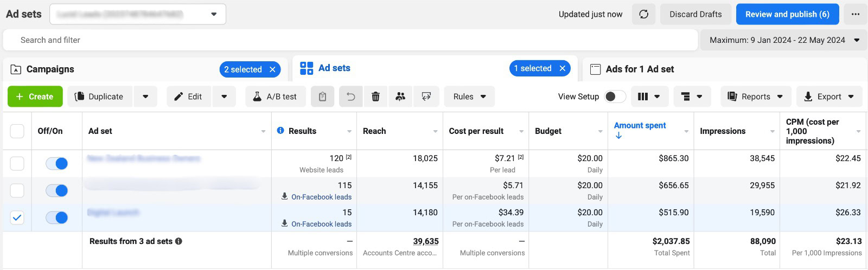Click download icon in 115 results row
Viewport: 868px width, 270px height.
tap(284, 196)
